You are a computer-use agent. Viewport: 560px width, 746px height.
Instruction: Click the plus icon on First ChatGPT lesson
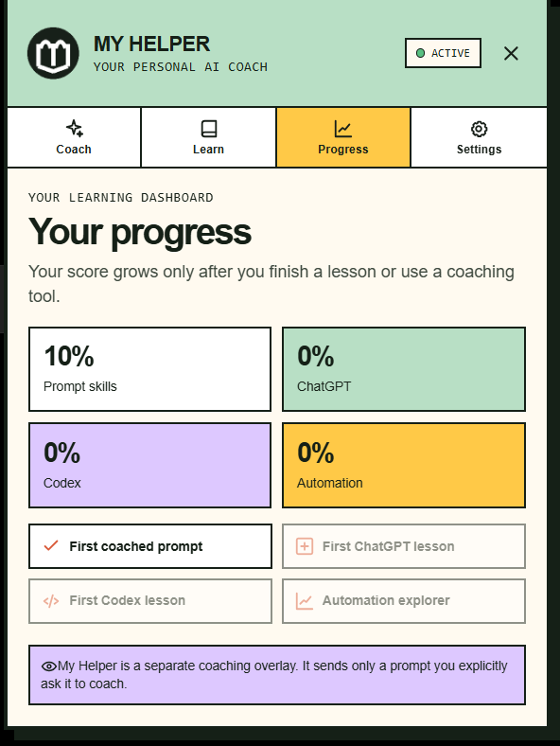click(x=305, y=546)
